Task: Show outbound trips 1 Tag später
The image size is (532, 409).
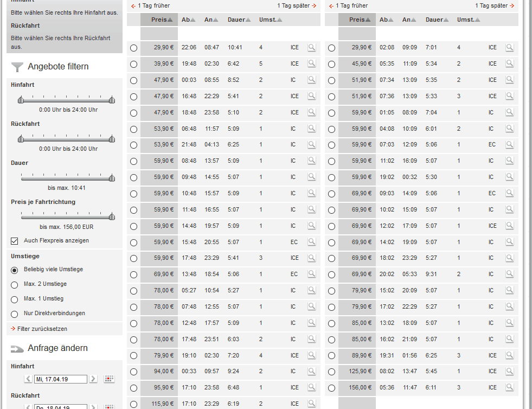Action: point(297,5)
